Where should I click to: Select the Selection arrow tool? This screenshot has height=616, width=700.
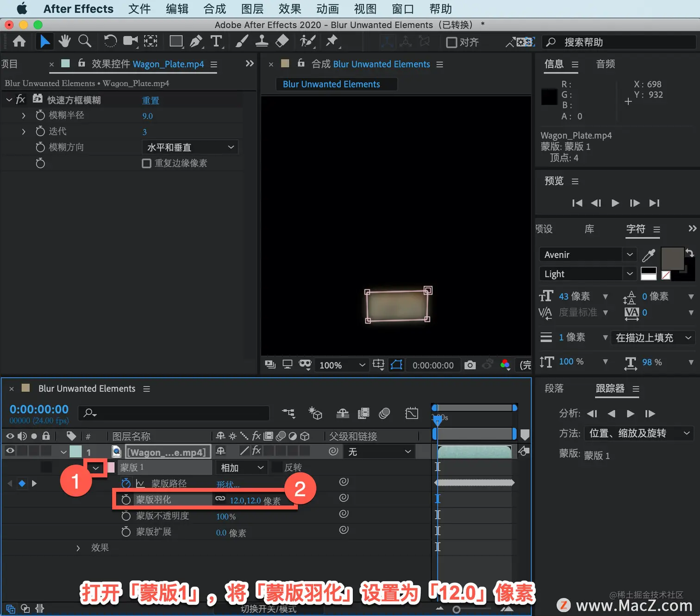45,41
